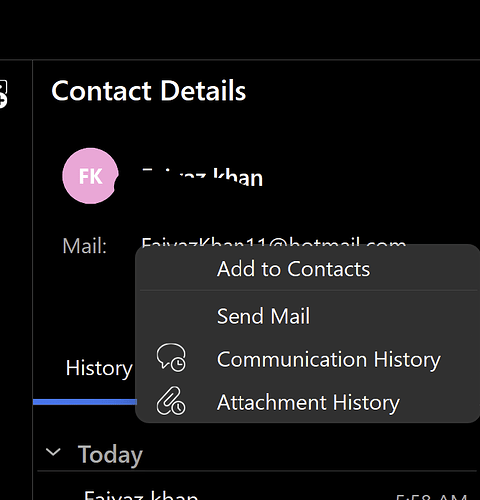
Task: Click the empty area under the email address
Action: (83, 300)
